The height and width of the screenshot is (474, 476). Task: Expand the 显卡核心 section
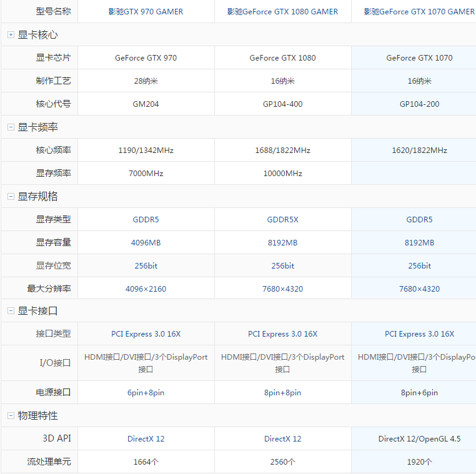coord(11,34)
